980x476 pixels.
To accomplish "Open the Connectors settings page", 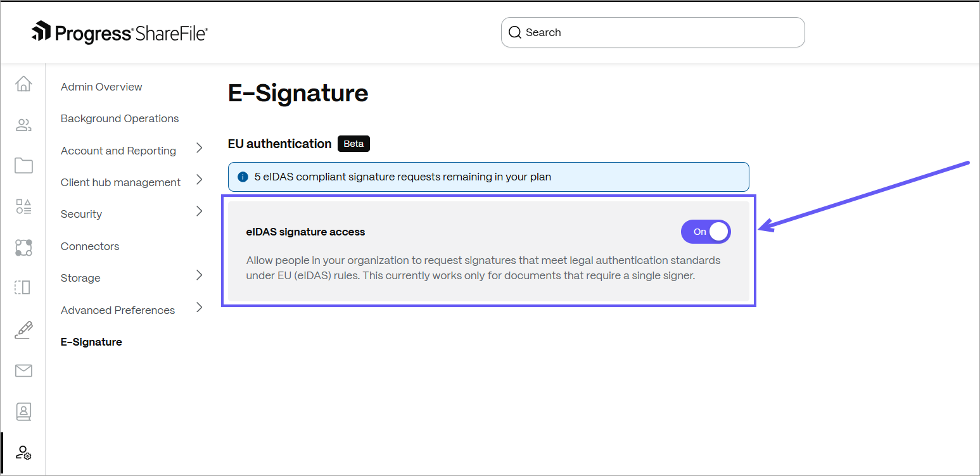I will point(89,246).
